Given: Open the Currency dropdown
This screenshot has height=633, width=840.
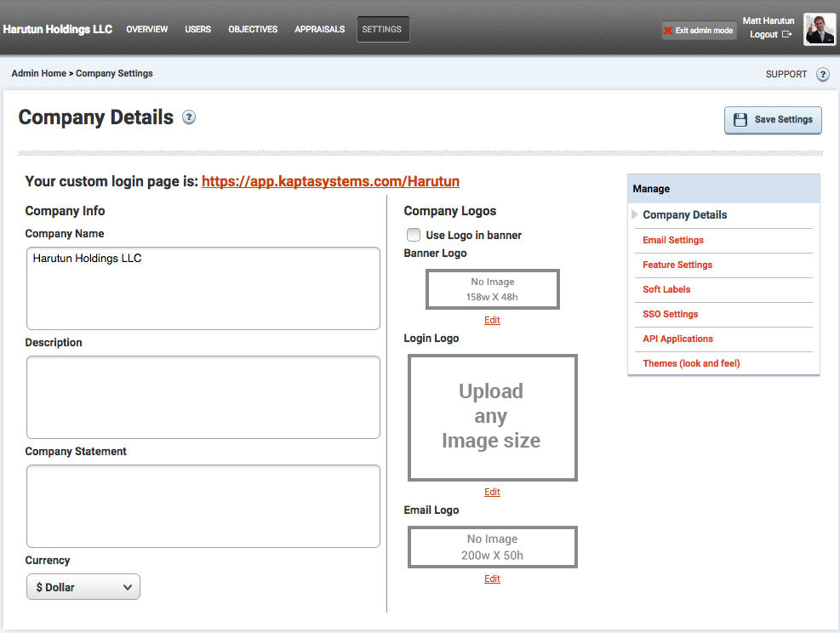Looking at the screenshot, I should (x=83, y=587).
